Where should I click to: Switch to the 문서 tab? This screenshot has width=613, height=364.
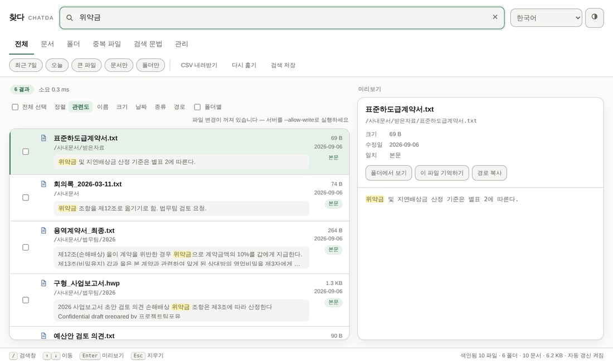point(47,44)
